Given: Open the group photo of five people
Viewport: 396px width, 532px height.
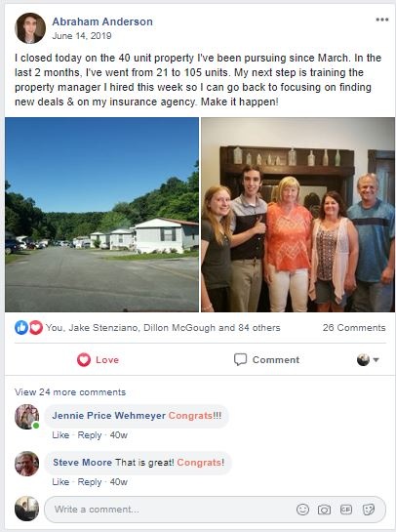Looking at the screenshot, I should (x=298, y=215).
